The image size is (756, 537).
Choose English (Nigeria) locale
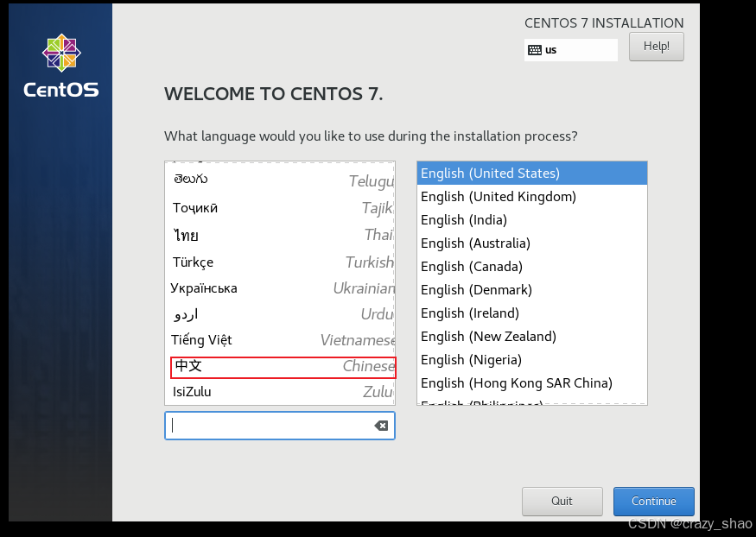(532, 360)
